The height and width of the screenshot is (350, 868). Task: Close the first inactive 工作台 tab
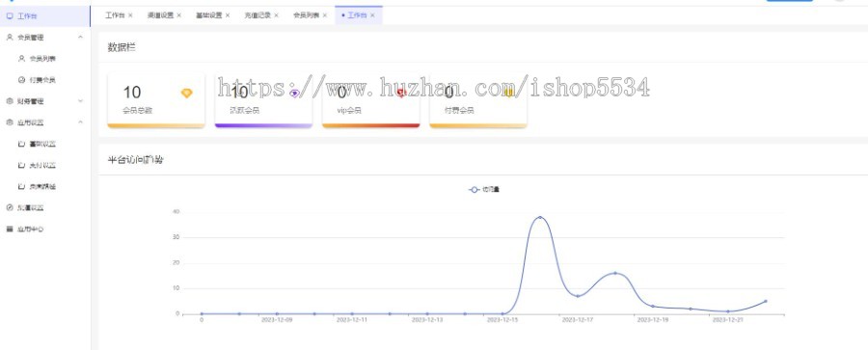click(130, 15)
